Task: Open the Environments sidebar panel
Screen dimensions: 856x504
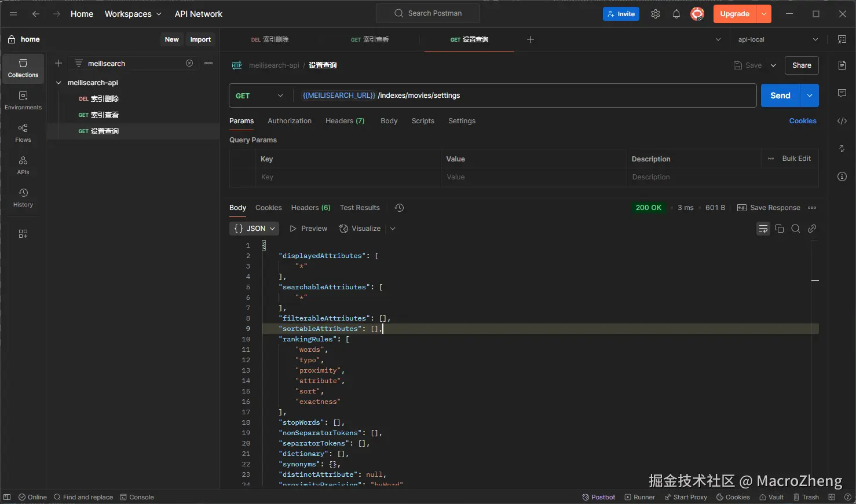Action: [x=23, y=100]
